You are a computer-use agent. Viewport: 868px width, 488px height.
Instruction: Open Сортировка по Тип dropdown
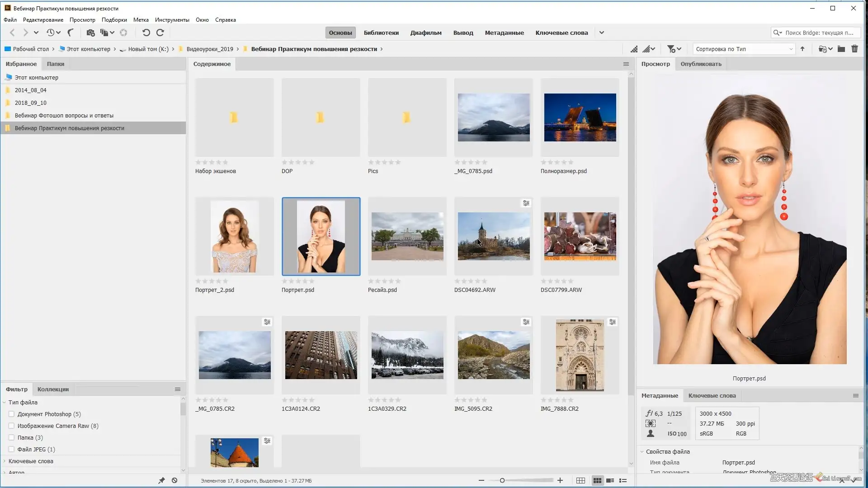point(744,49)
